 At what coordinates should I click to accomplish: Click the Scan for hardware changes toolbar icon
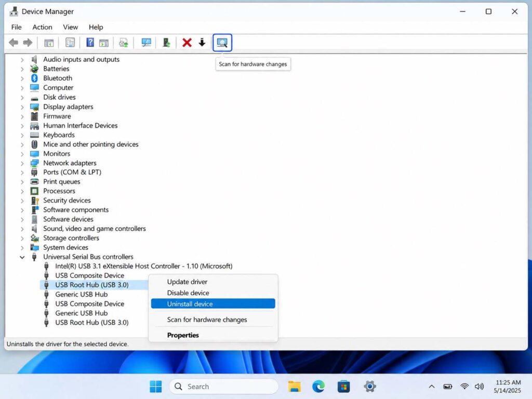(222, 43)
